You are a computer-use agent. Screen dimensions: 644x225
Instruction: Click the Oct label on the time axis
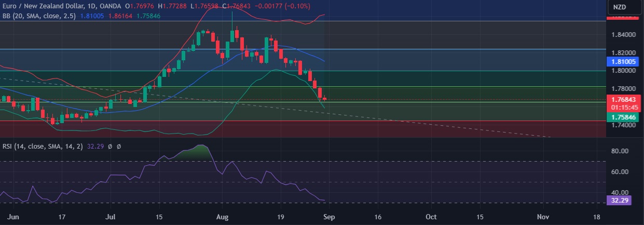430,216
